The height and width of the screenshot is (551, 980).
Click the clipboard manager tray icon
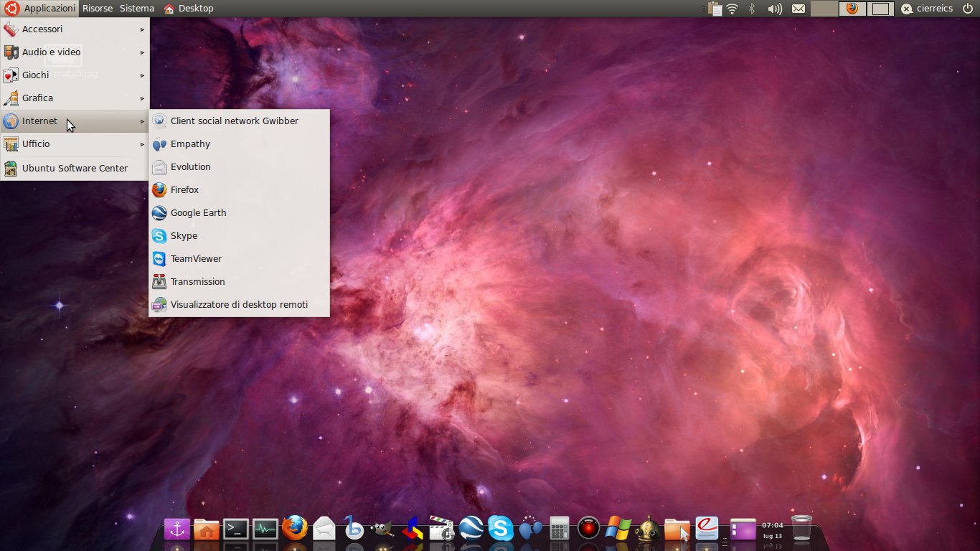pos(714,9)
